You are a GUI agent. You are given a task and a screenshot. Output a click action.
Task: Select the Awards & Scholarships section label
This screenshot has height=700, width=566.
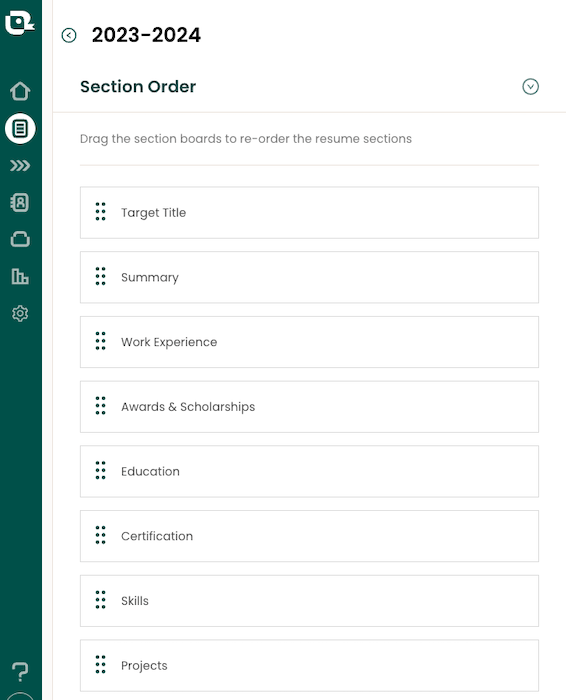click(x=188, y=407)
